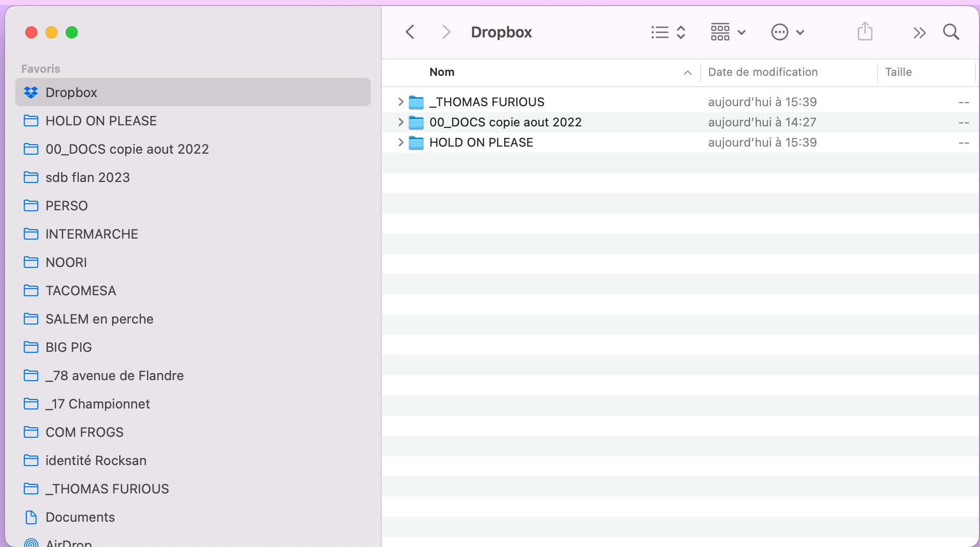This screenshot has width=980, height=547.
Task: Open the group-by grid dropdown
Action: [x=728, y=32]
